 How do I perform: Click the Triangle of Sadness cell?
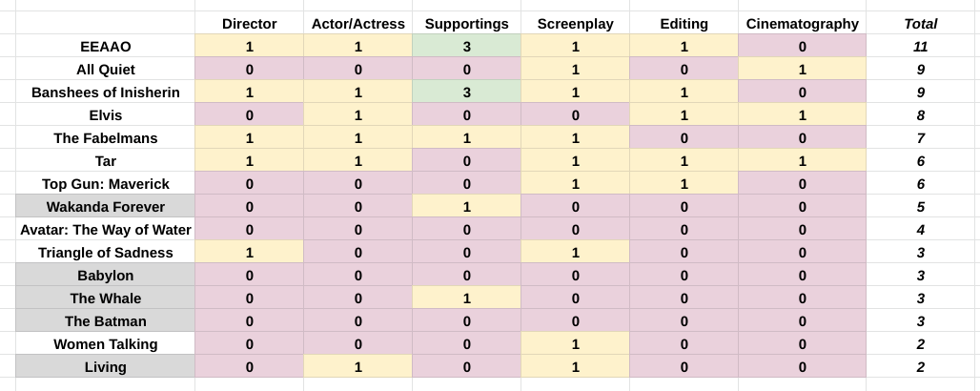[106, 253]
